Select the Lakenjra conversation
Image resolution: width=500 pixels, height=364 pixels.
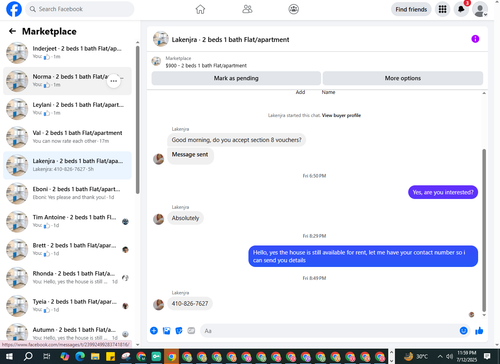(x=67, y=165)
